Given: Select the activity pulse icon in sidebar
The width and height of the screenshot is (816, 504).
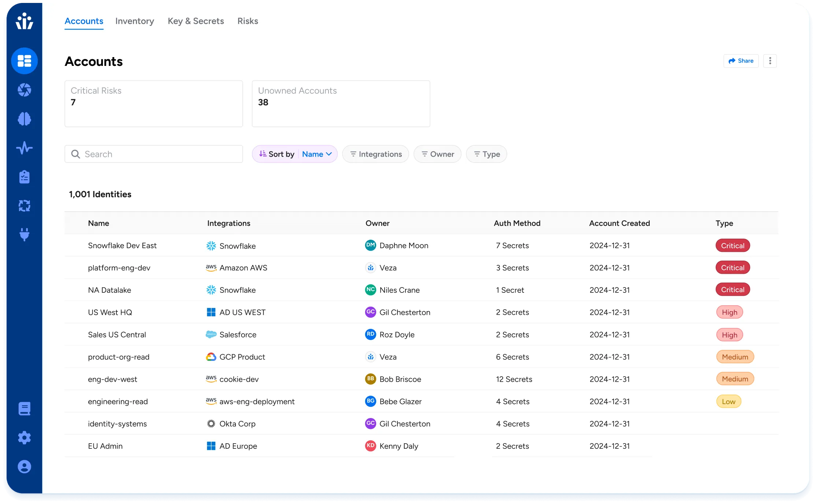Looking at the screenshot, I should pyautogui.click(x=24, y=148).
